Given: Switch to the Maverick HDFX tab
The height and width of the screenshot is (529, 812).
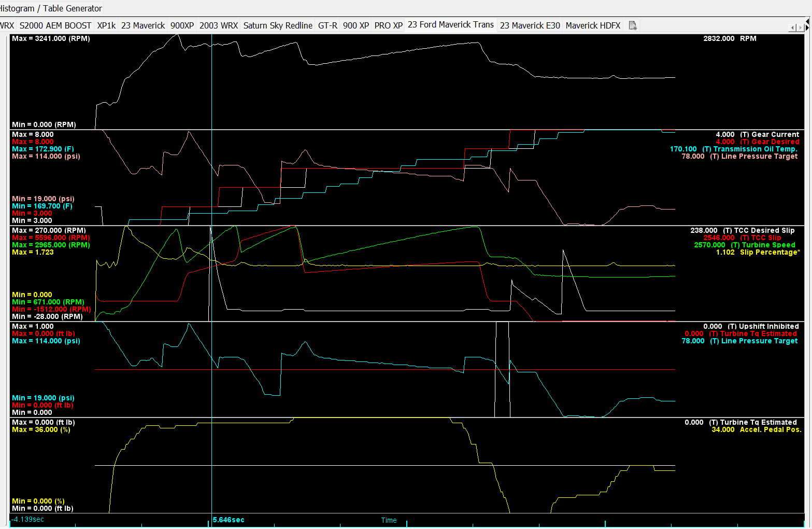Looking at the screenshot, I should pos(593,25).
